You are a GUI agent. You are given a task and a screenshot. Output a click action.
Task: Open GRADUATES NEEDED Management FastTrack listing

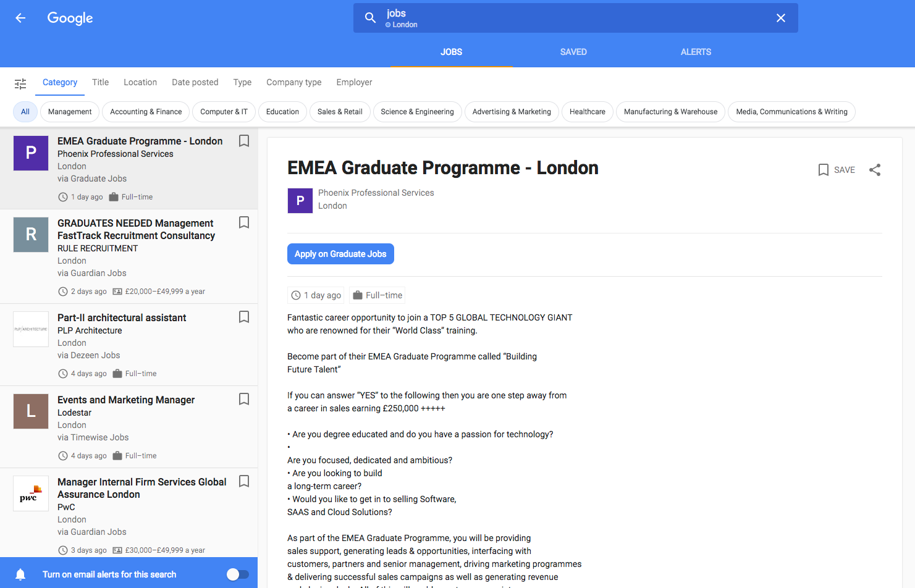(x=137, y=229)
